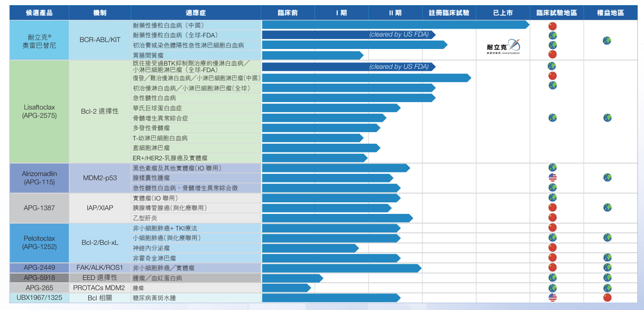This screenshot has height=310, width=644.
Task: Click trial-region globe in 骨髓增生異常綜合症 row
Action: click(552, 118)
